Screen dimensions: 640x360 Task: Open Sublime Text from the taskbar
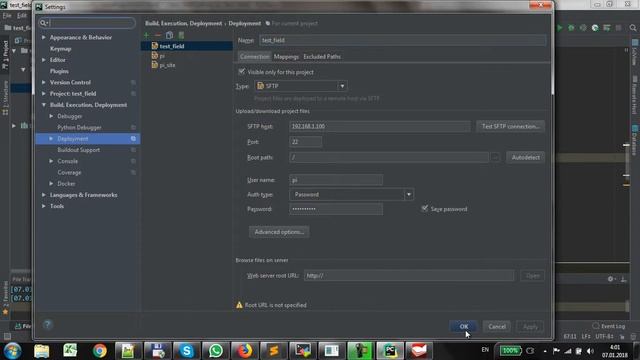[273, 351]
